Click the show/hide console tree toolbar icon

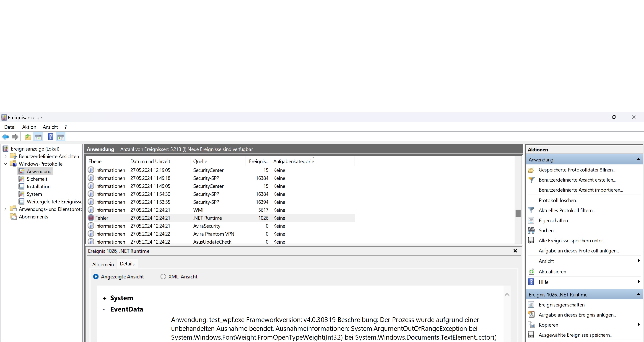(38, 137)
